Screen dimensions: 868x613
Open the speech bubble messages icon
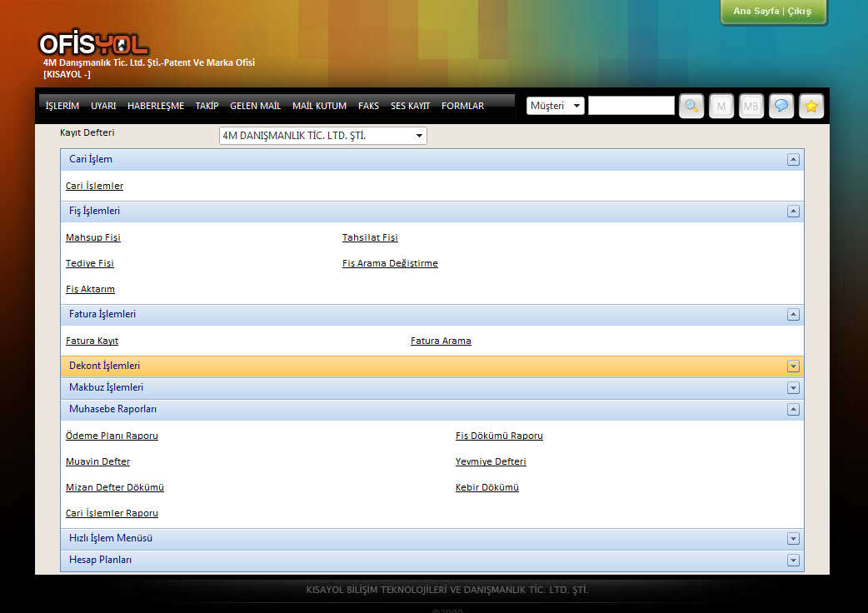[781, 106]
